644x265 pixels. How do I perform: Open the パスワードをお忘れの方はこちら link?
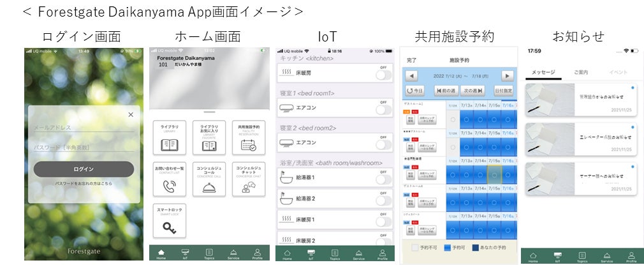point(84,183)
